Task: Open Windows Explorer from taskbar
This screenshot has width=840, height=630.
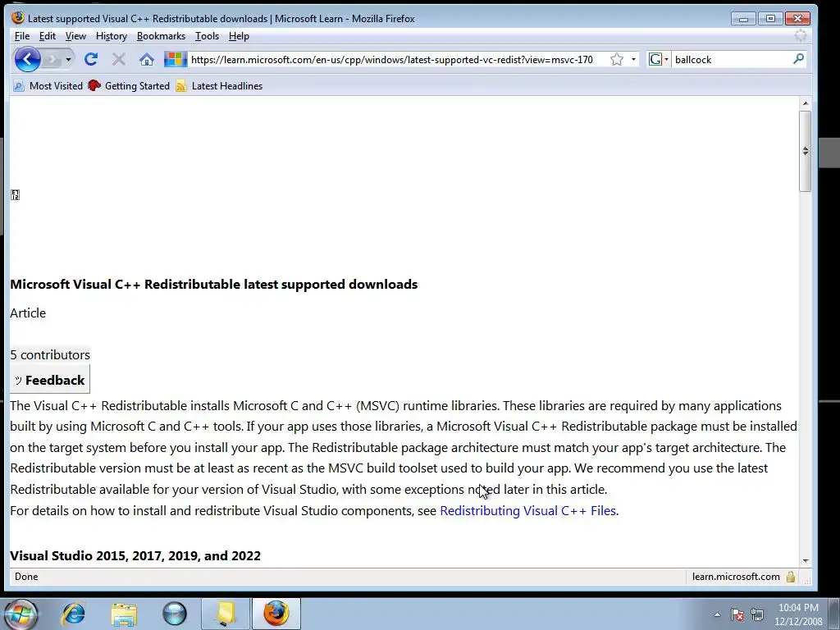Action: click(125, 614)
